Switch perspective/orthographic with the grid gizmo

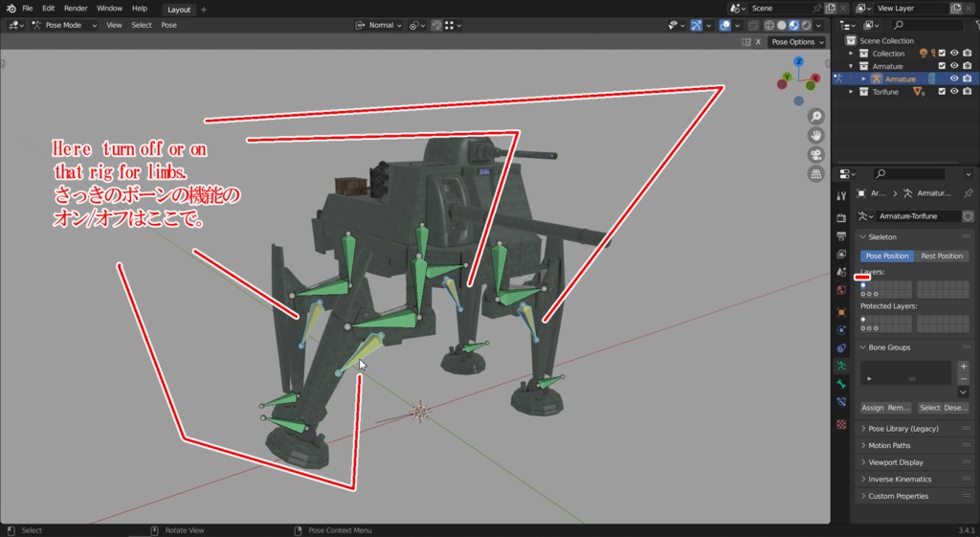pyautogui.click(x=816, y=174)
